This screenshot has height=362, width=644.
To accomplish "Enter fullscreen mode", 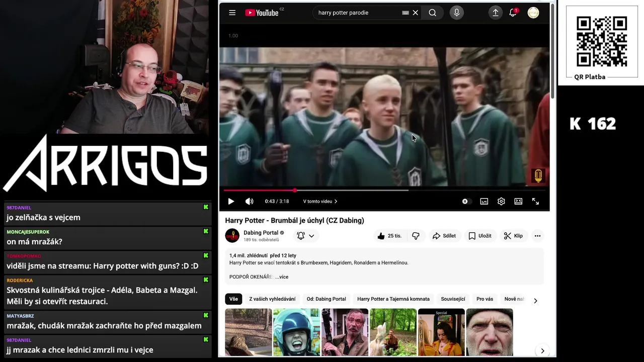I will click(535, 201).
